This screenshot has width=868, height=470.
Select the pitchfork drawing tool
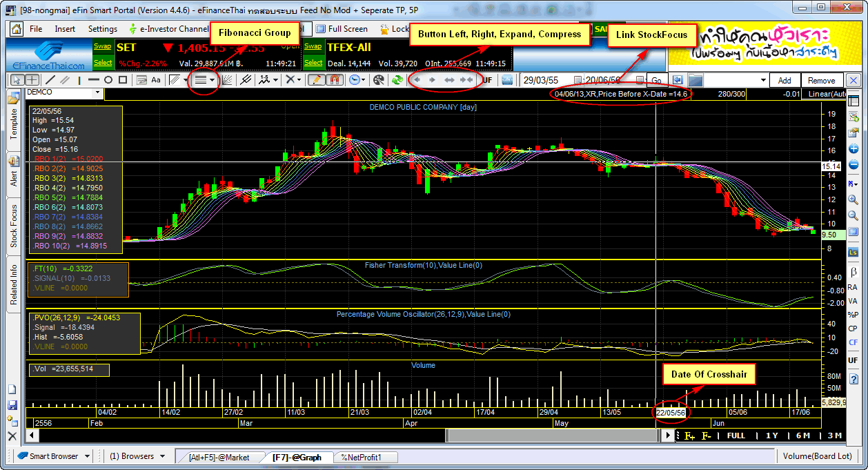click(245, 80)
